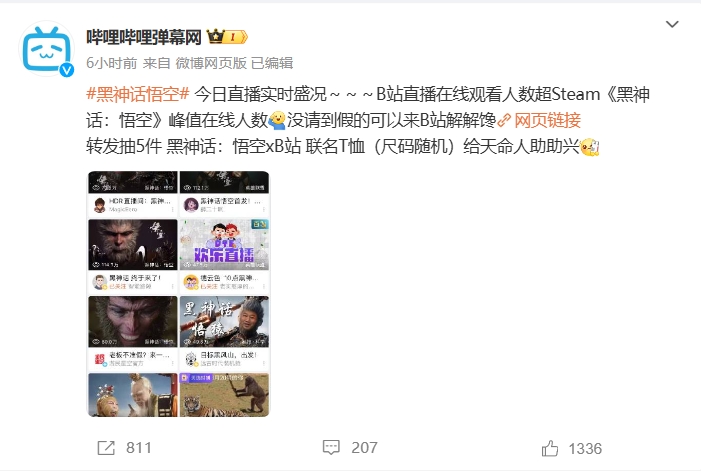The height and width of the screenshot is (471, 701).
Task: Click the comment count 207
Action: tap(364, 448)
